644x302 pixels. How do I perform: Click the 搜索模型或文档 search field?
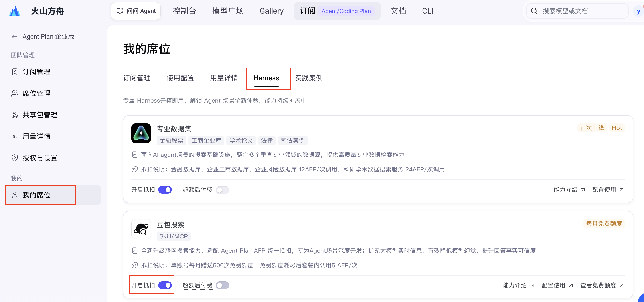tap(577, 11)
